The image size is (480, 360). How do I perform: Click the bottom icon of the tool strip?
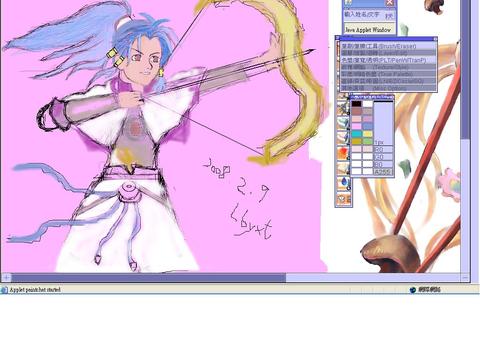point(343,198)
